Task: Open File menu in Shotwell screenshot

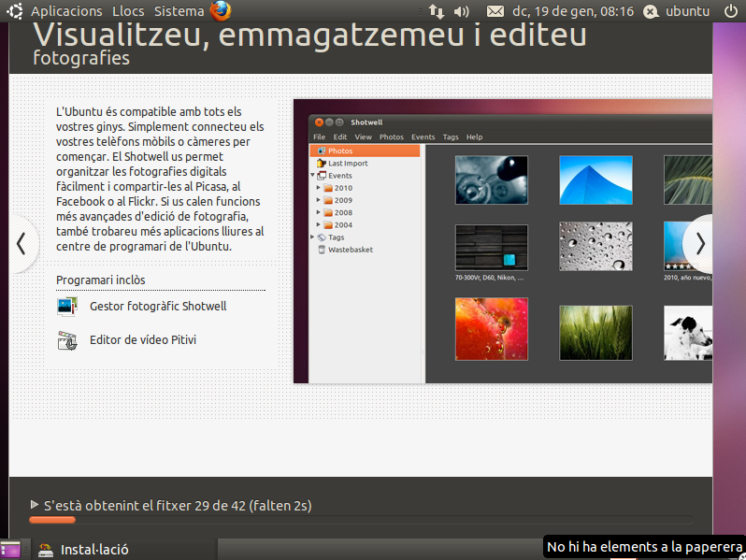Action: 319,137
